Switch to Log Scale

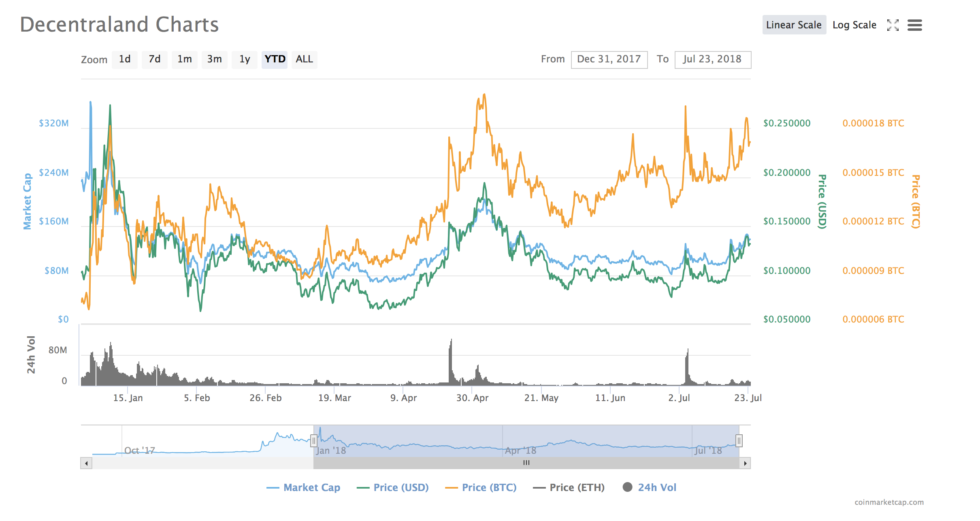coord(854,25)
